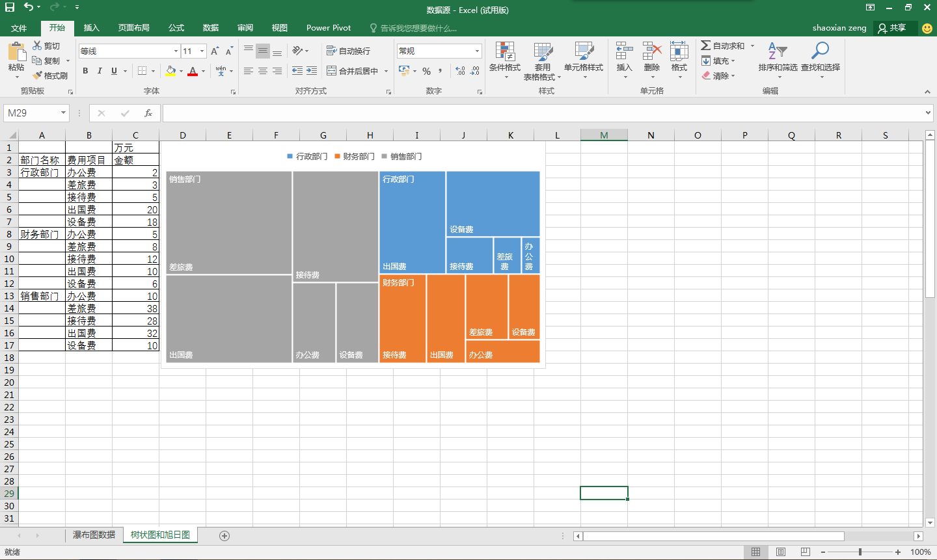Click the comma style number icon
The height and width of the screenshot is (560, 937).
point(441,71)
